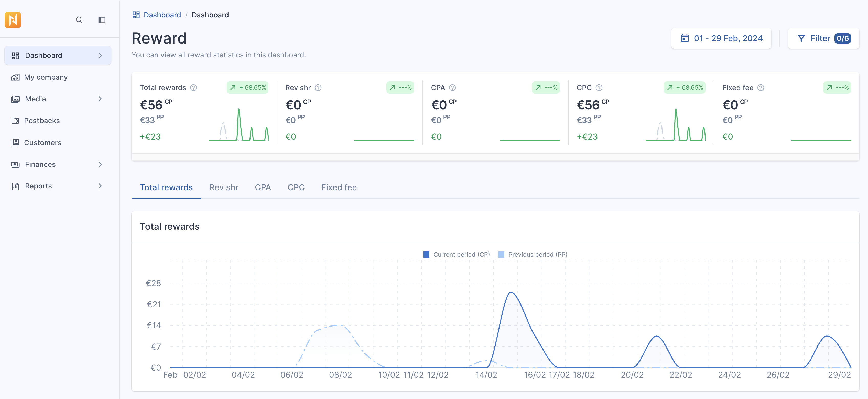Expand the Reports submenu chevron
The image size is (868, 399).
100,186
